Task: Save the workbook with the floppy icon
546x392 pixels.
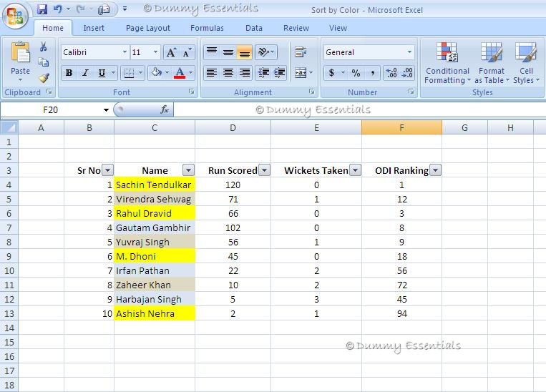Action: click(x=42, y=9)
